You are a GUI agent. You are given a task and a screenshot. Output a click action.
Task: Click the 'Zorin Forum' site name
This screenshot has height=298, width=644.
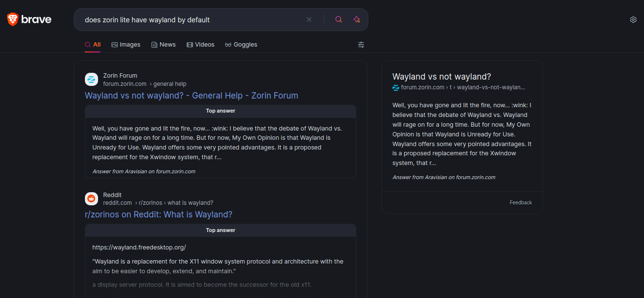point(120,76)
